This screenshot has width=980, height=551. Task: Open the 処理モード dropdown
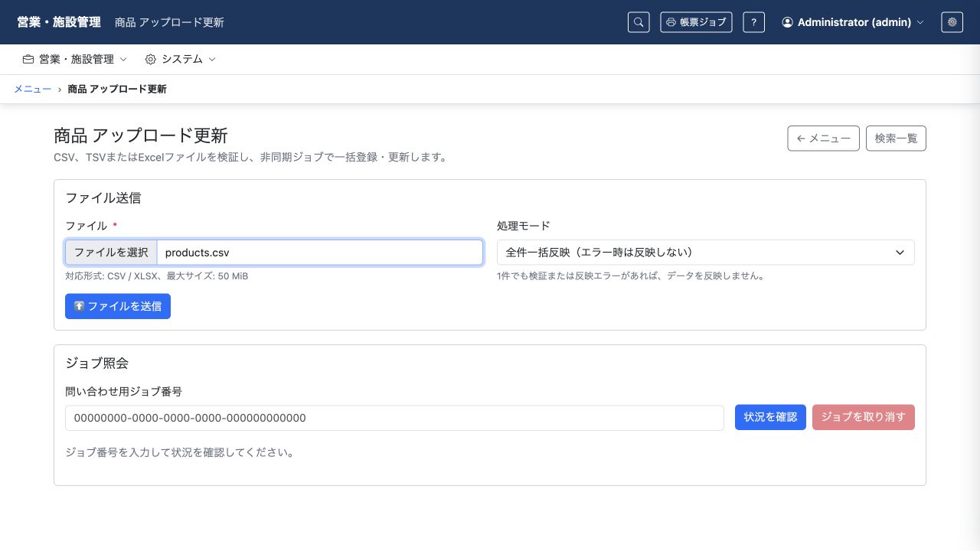click(x=705, y=253)
